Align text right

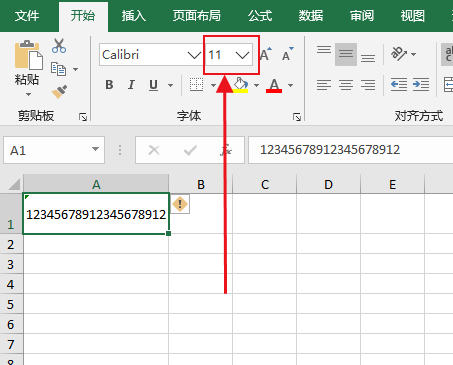pos(368,85)
